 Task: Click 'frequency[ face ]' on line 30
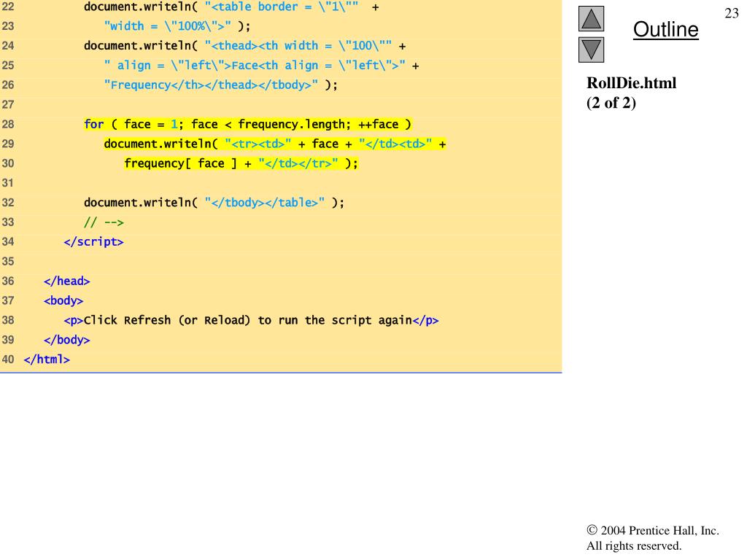181,163
